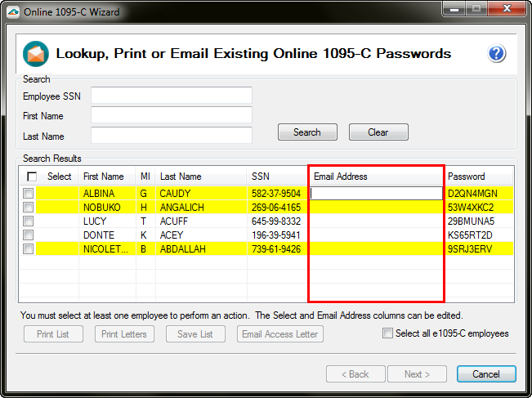Screen dimensions: 532x398
Task: Click SSN 582-37-9504
Action: [277, 194]
